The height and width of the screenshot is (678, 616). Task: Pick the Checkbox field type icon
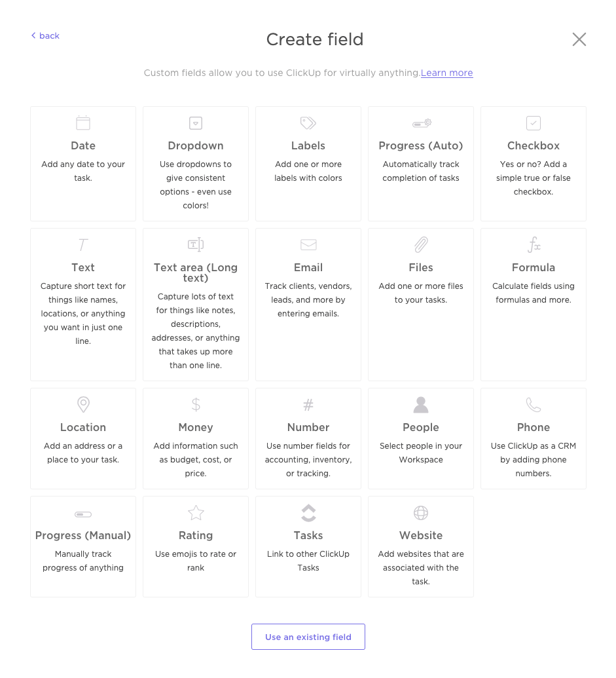pyautogui.click(x=534, y=123)
